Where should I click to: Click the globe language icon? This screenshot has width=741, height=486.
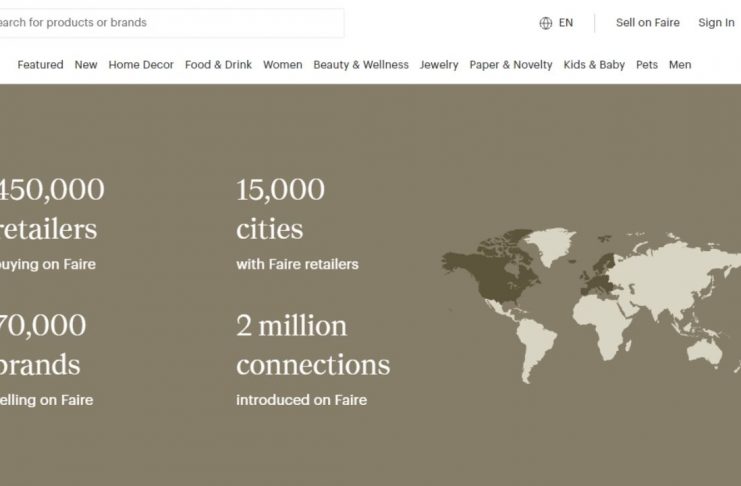[x=545, y=23]
